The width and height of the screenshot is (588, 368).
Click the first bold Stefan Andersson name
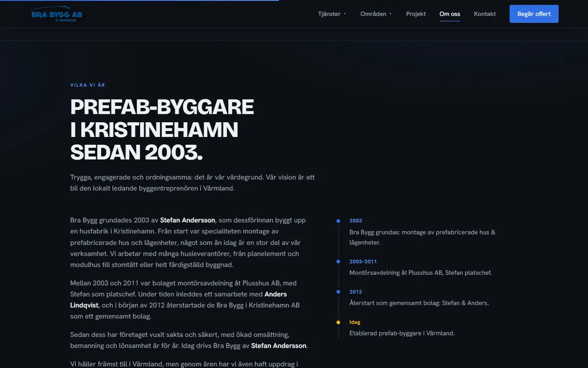click(x=188, y=220)
